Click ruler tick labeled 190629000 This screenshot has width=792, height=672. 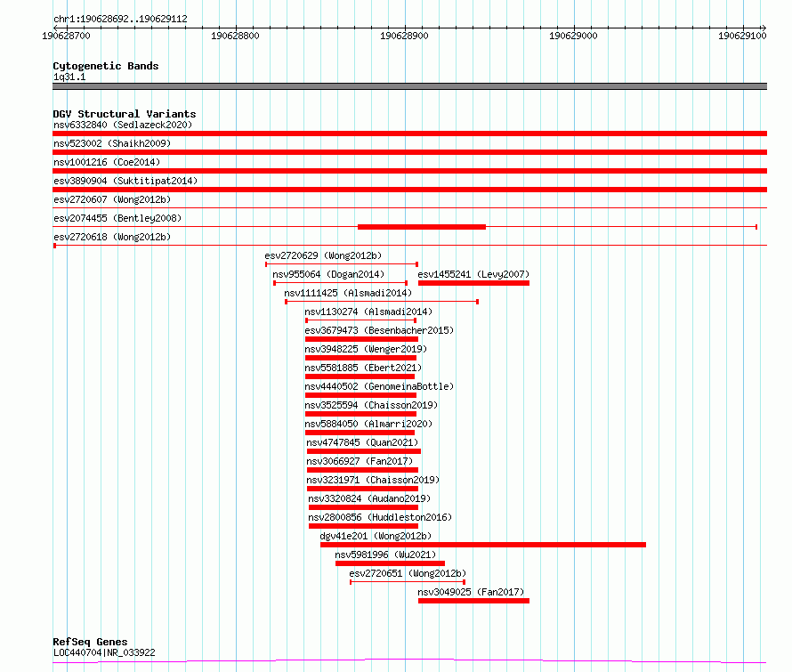(573, 36)
